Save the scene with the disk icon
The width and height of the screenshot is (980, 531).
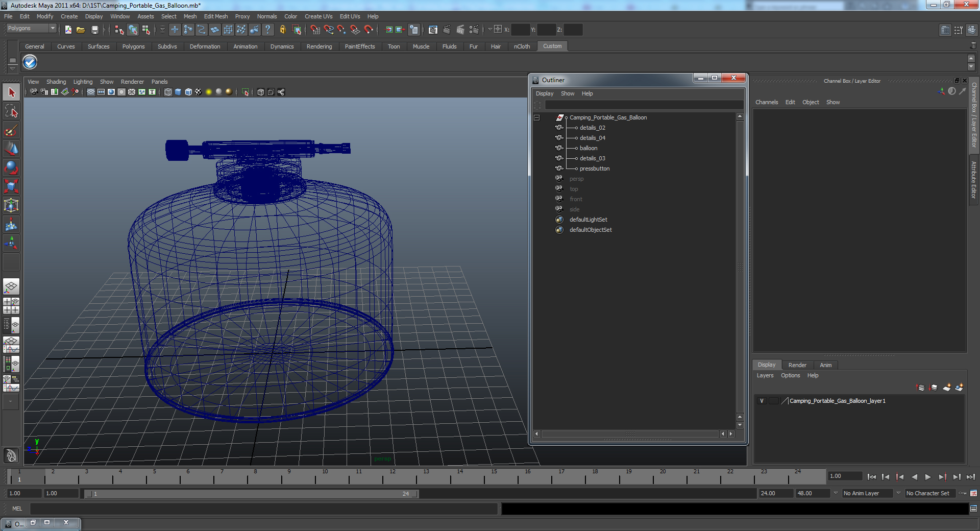point(94,30)
